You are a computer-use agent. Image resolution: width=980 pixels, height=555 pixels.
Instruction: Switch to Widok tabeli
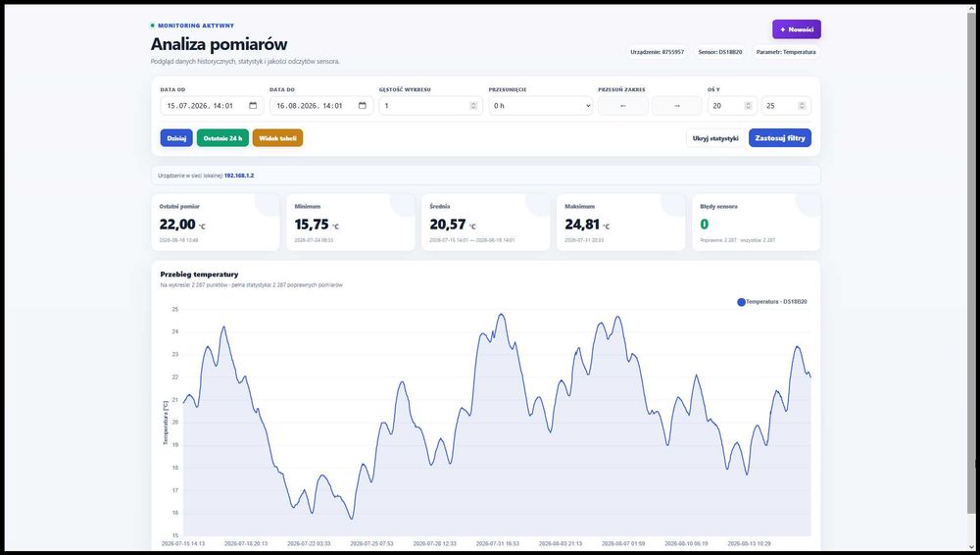[x=277, y=138]
